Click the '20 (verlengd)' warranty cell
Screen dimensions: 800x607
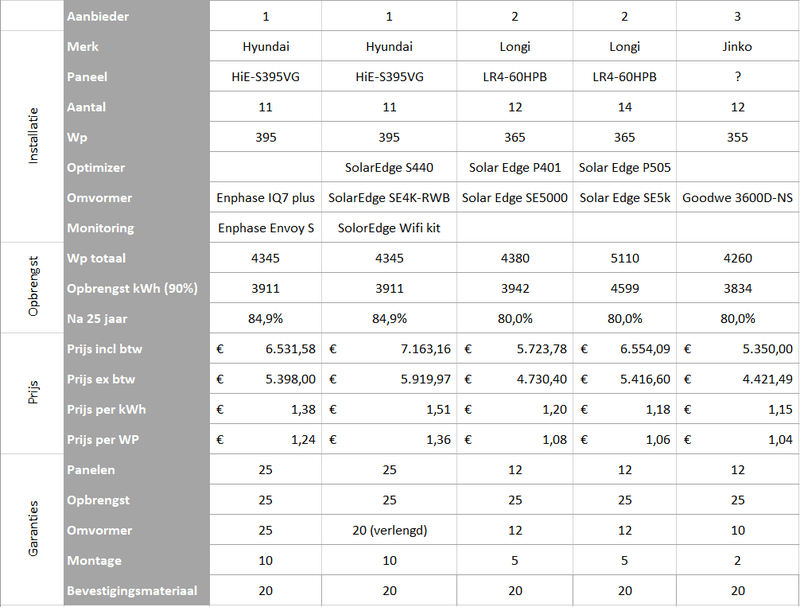(x=389, y=530)
